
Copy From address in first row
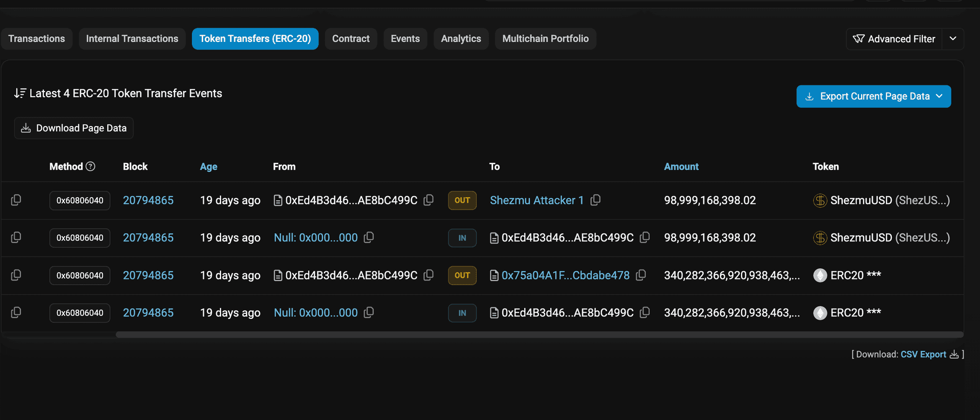[x=428, y=200]
